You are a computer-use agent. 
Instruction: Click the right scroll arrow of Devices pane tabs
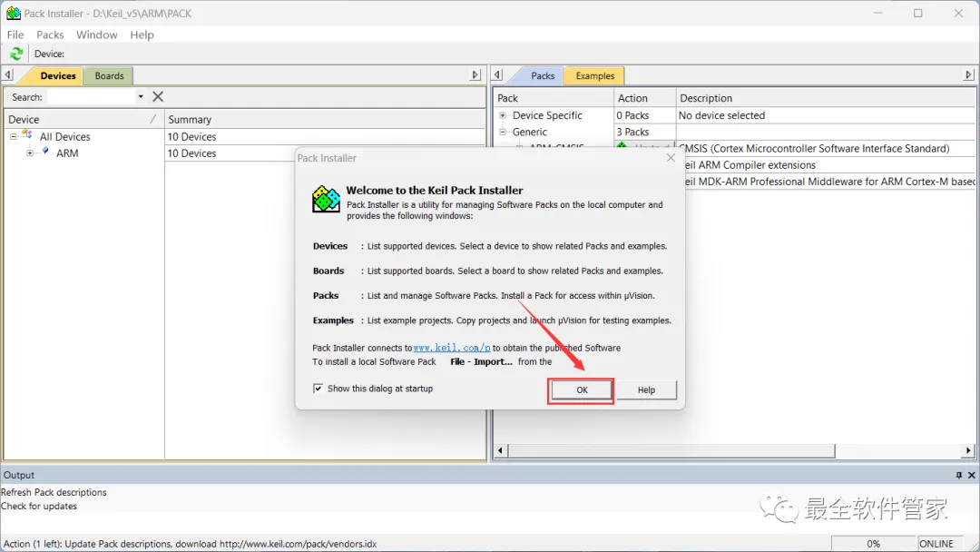coord(475,75)
